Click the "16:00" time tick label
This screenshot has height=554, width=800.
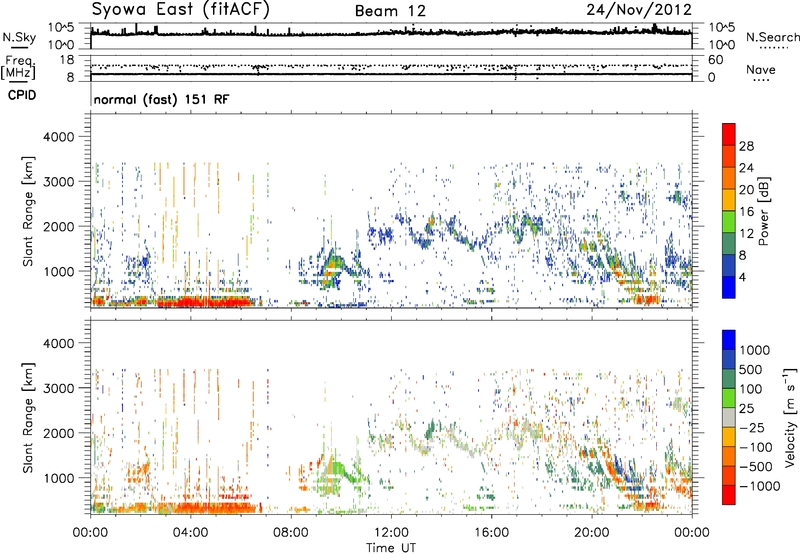point(491,533)
